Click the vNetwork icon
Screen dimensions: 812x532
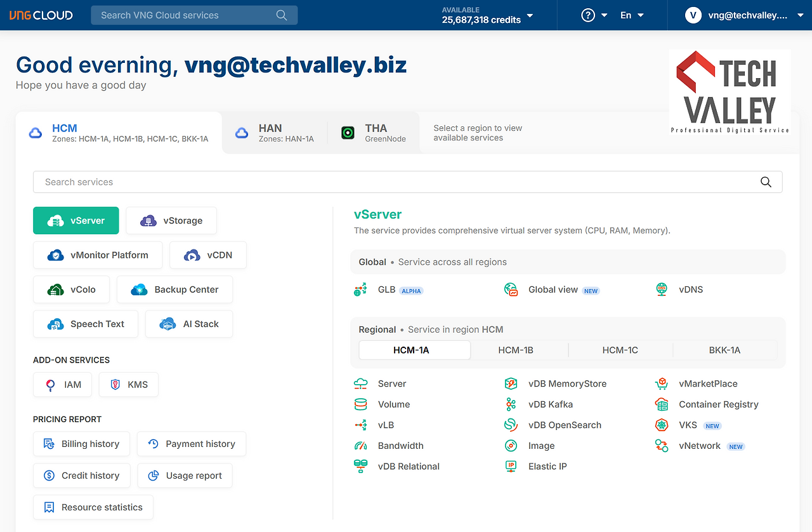662,446
